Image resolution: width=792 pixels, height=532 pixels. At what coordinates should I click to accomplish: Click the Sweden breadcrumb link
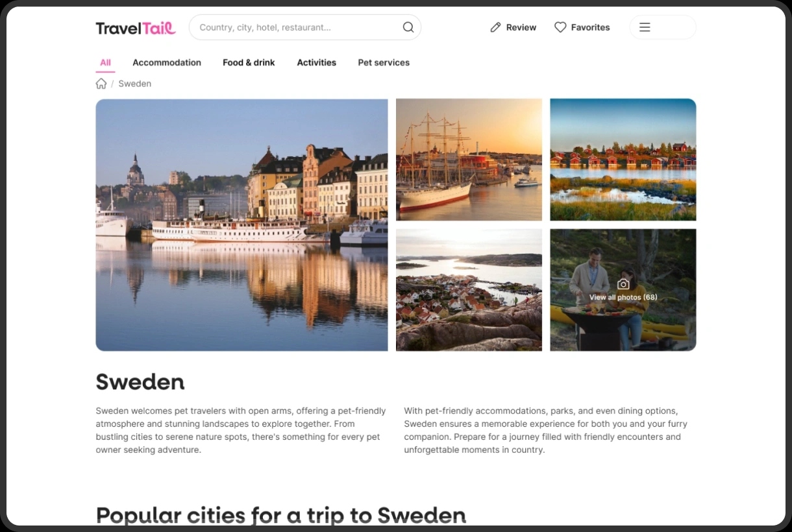pyautogui.click(x=134, y=84)
